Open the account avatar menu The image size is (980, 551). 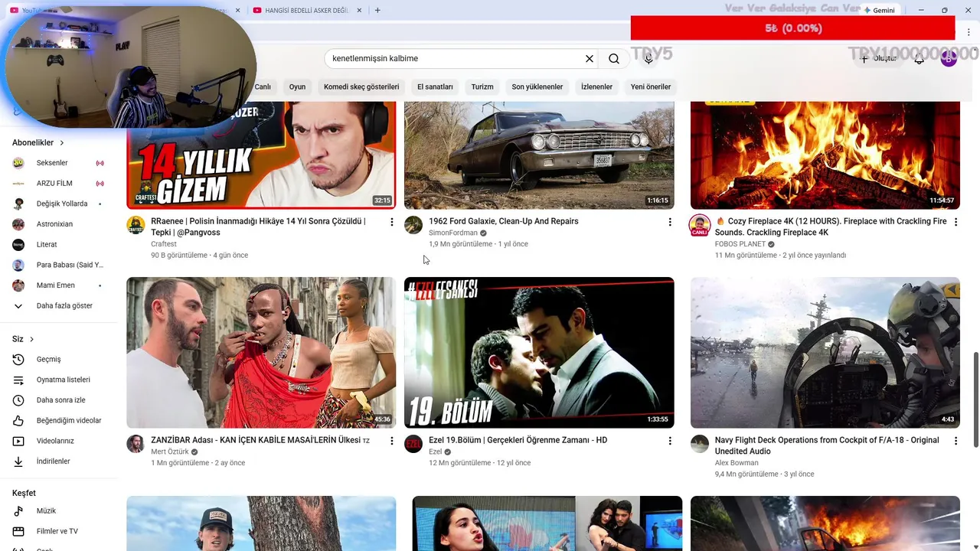[x=949, y=59]
